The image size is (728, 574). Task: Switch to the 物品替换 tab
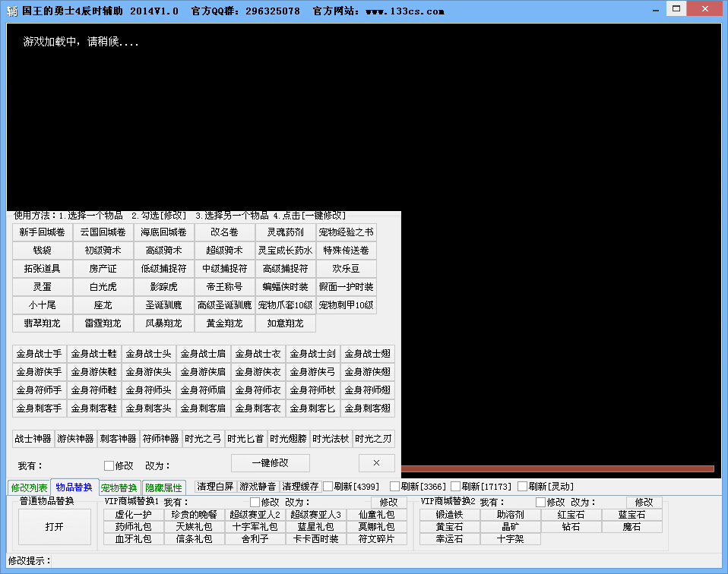tap(74, 487)
